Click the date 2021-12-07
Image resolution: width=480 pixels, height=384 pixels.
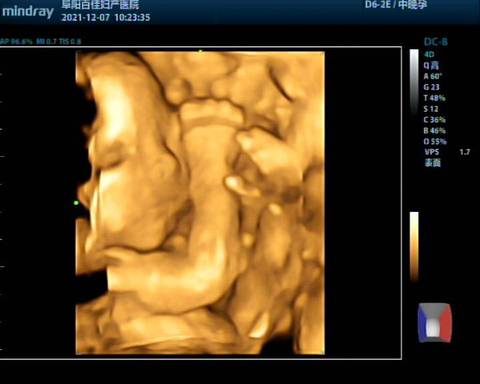(85, 17)
